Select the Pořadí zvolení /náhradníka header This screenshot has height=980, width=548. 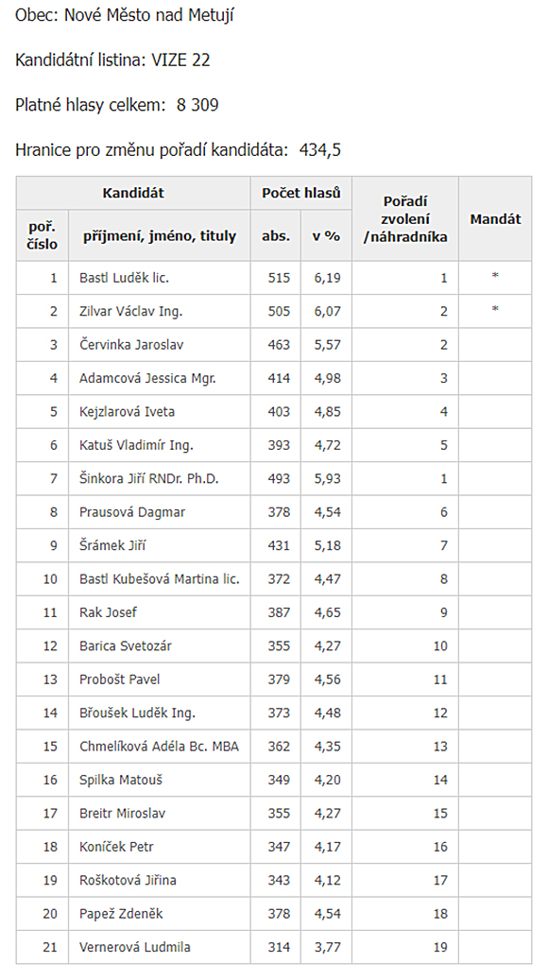(405, 218)
